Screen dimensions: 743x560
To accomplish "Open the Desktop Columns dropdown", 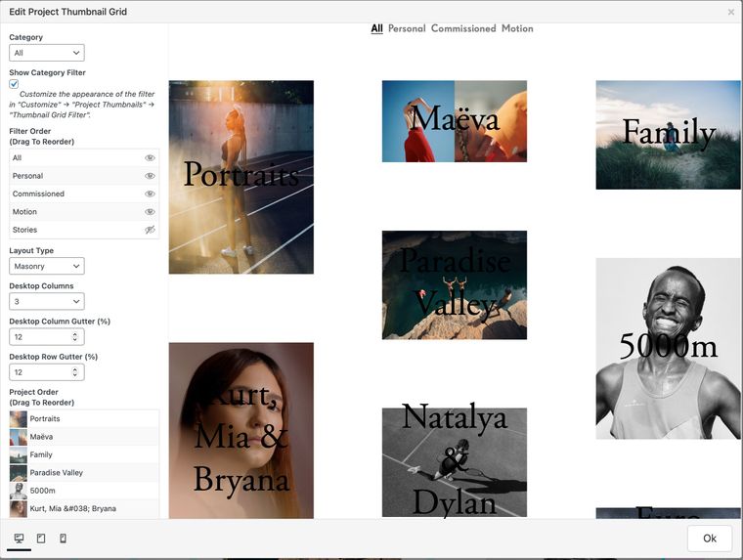I will coord(47,302).
